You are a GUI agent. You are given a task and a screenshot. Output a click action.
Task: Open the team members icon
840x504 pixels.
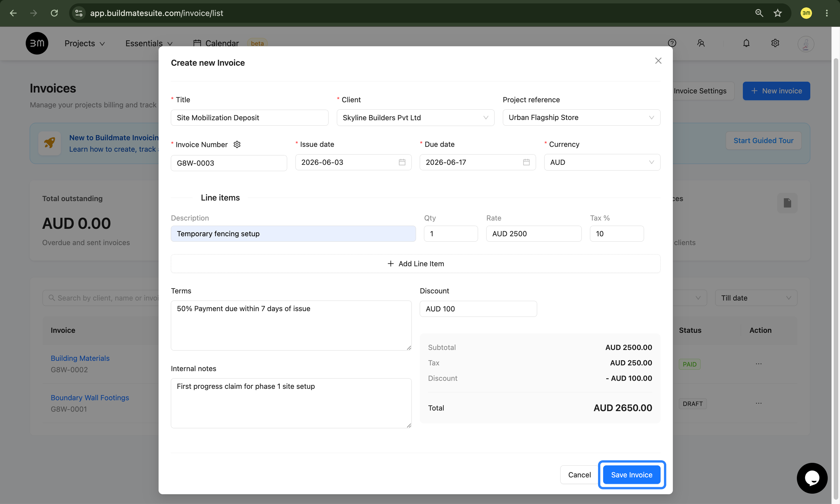tap(701, 43)
